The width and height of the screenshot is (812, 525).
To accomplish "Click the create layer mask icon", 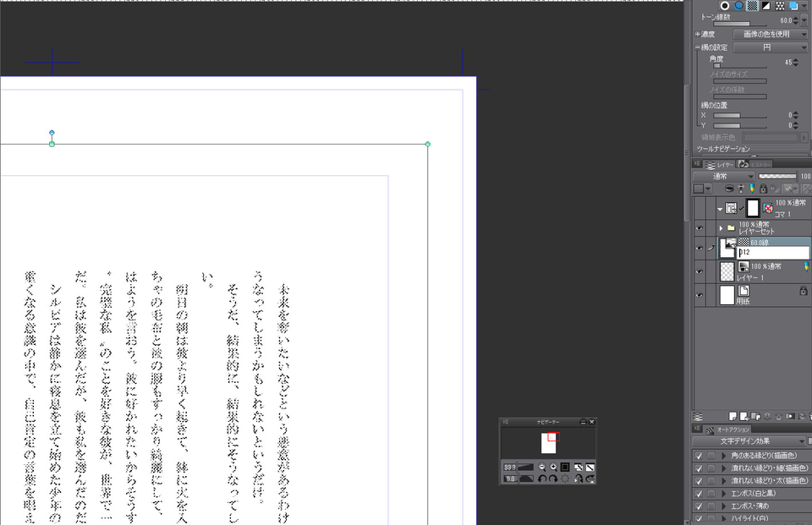I will (x=790, y=416).
